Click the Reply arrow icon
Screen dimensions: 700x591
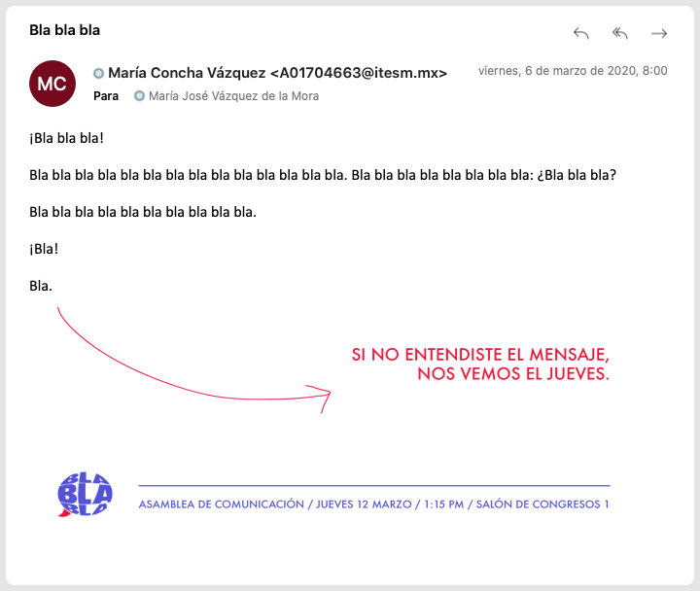tap(580, 33)
